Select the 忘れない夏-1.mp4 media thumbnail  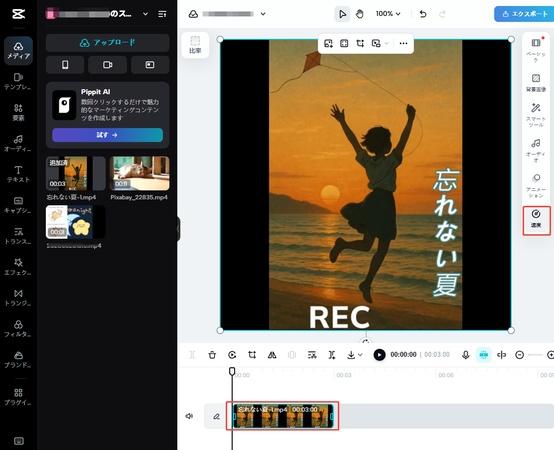(x=76, y=173)
